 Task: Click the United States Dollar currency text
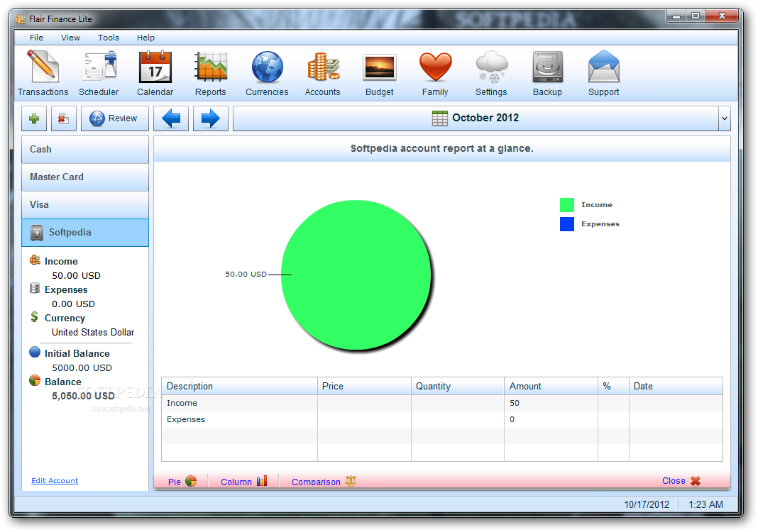coord(93,333)
